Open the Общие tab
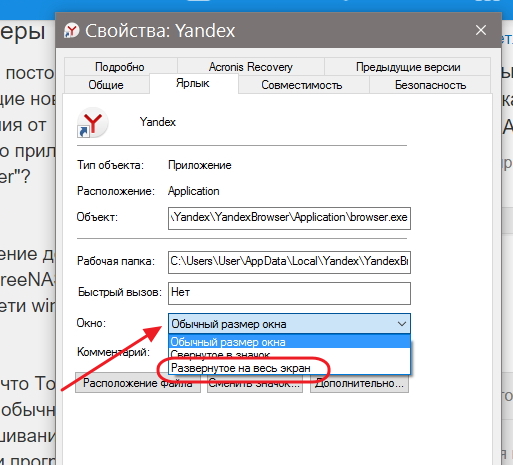Screen dimensions: 513x465 (106, 85)
